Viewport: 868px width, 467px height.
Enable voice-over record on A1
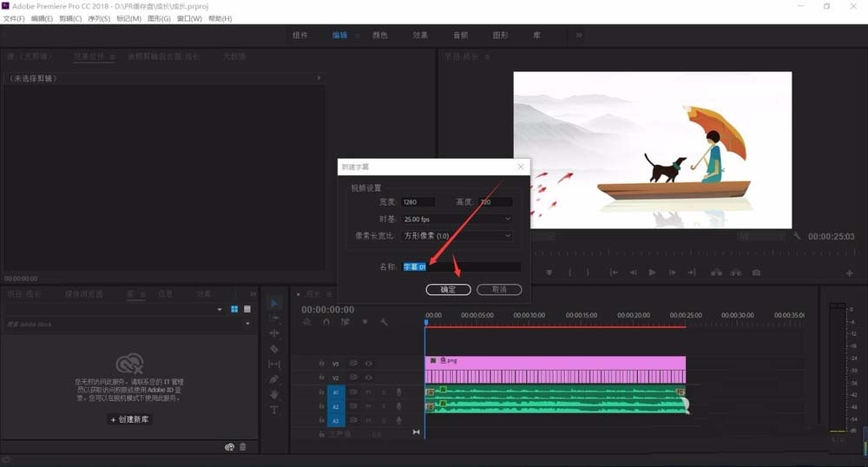click(398, 391)
